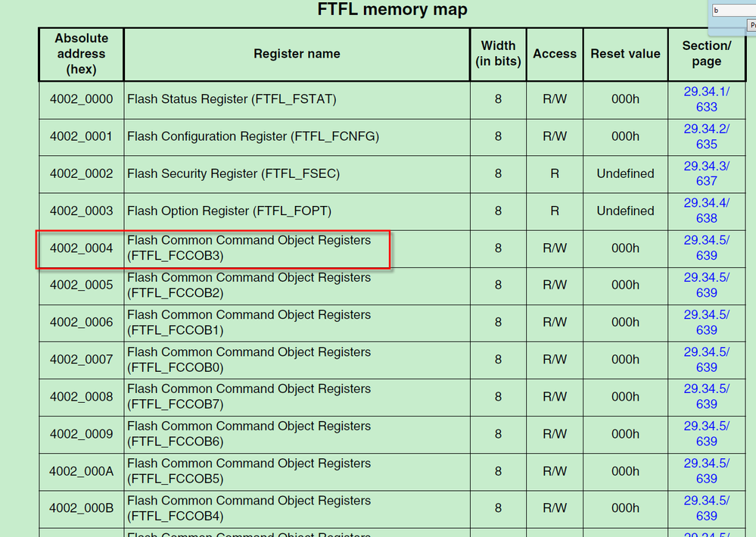Select the Flash Security Register name cell
Screen dimensions: 756x537
click(x=233, y=173)
